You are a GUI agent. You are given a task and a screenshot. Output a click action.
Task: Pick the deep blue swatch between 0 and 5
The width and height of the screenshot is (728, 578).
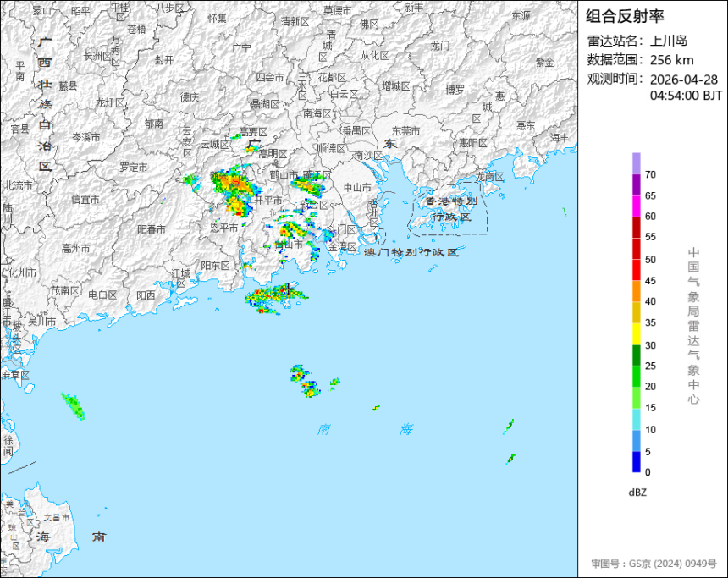(636, 461)
